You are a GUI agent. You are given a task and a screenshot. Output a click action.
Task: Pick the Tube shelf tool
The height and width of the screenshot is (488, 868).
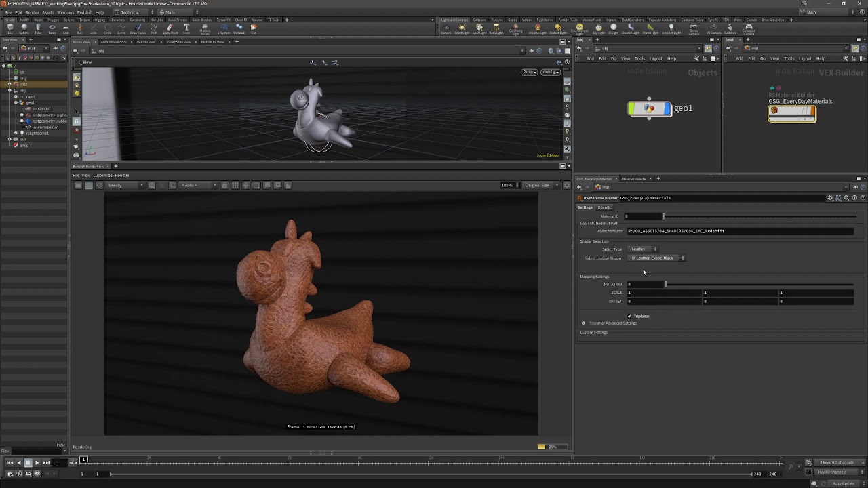click(x=38, y=29)
